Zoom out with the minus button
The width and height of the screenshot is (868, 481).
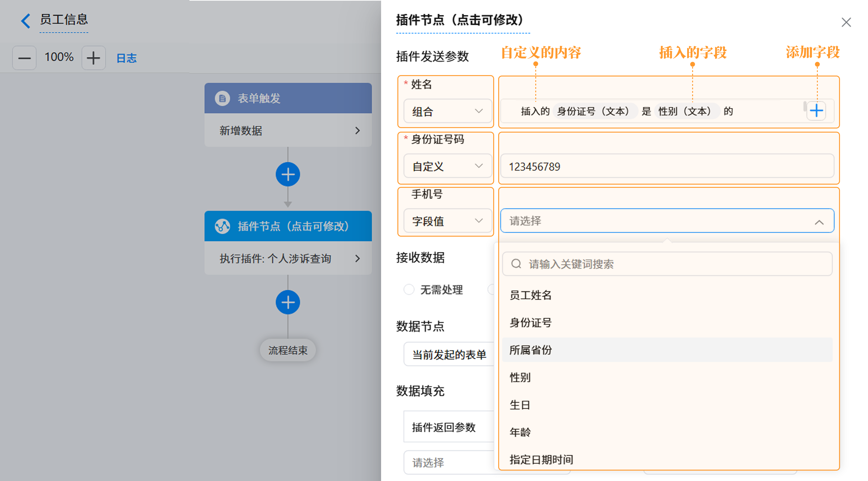(x=24, y=58)
